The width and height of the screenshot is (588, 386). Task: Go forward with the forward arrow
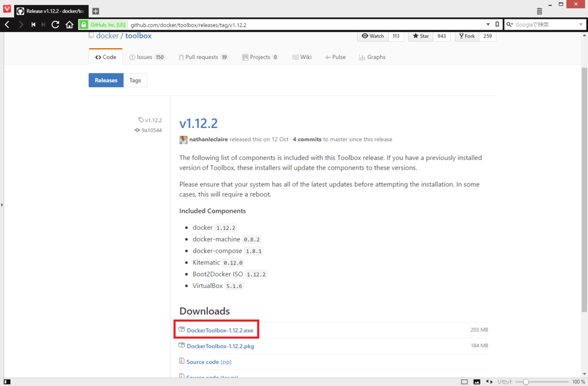pos(21,25)
